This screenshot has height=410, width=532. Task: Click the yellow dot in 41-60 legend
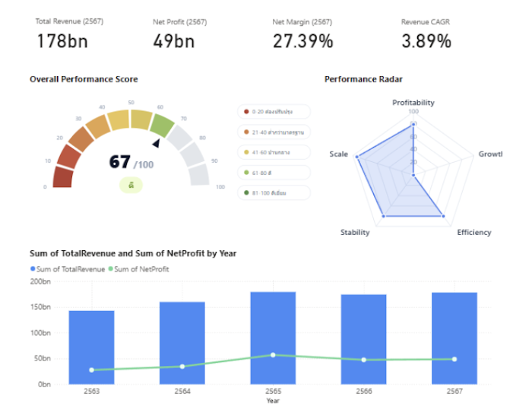[246, 152]
